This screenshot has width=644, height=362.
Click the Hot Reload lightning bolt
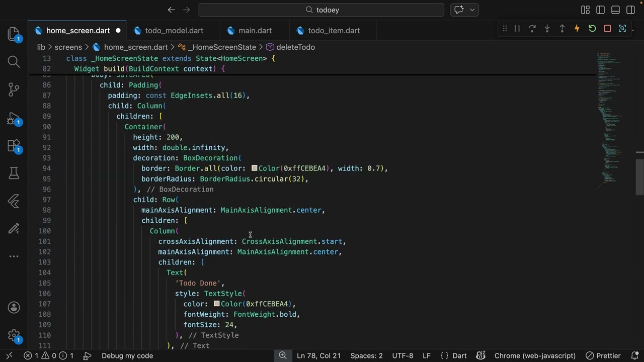point(577,29)
